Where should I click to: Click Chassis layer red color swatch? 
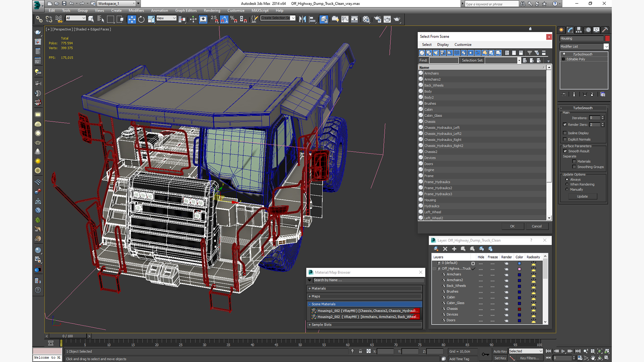click(x=519, y=309)
